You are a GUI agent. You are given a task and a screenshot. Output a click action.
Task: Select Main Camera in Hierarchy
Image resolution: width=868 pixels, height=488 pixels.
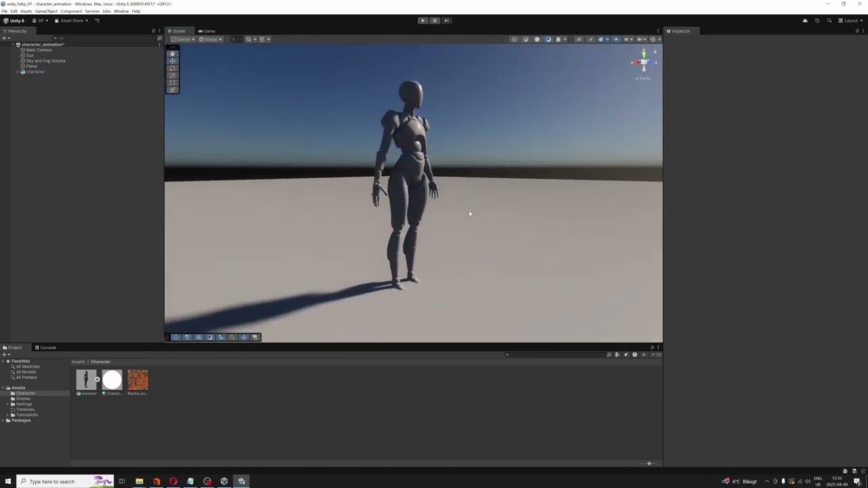click(39, 50)
